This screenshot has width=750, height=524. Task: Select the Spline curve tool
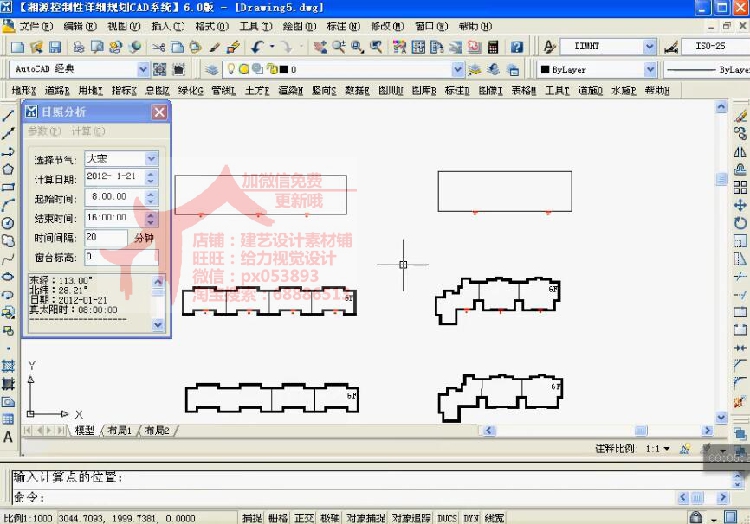click(8, 259)
